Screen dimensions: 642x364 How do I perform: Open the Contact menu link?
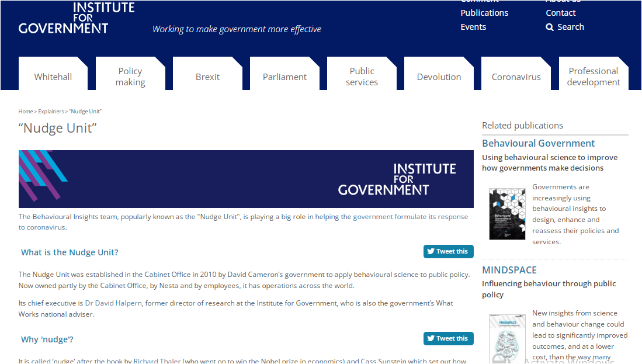(x=561, y=13)
